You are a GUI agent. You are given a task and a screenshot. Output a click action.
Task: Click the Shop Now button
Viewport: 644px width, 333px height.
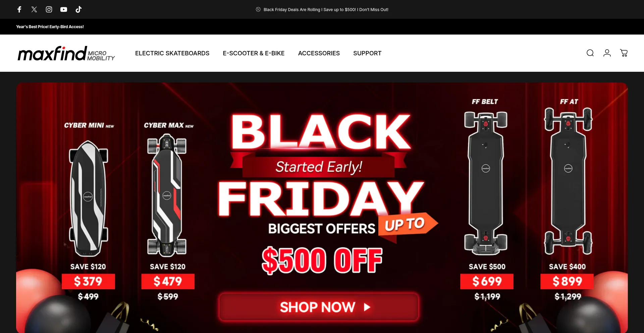[319, 307]
